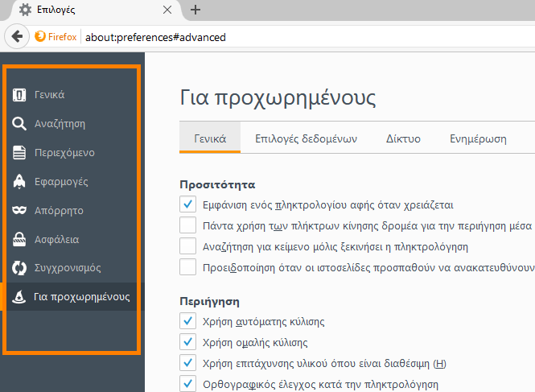
Task: Click the Προσιτότητα section heading
Action: click(x=217, y=185)
